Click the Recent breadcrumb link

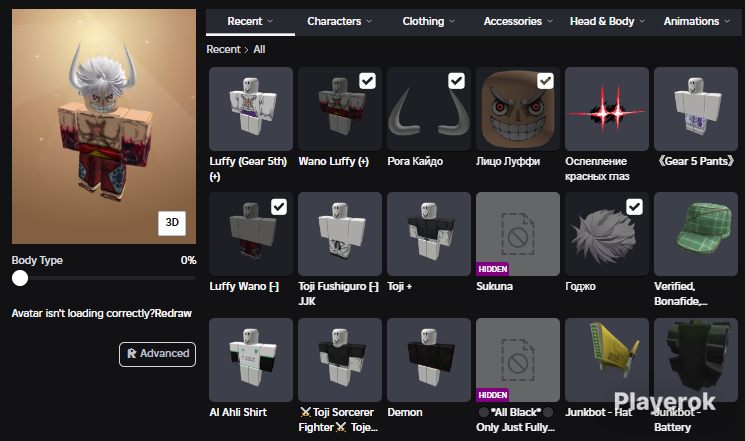coord(223,49)
